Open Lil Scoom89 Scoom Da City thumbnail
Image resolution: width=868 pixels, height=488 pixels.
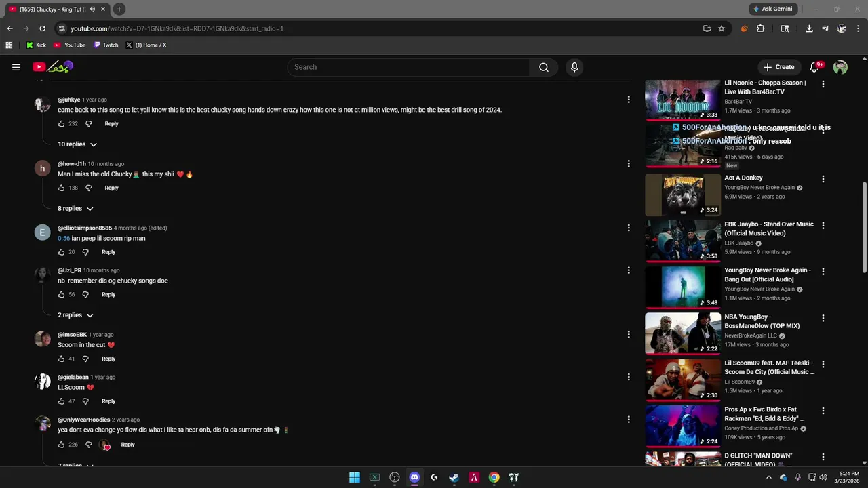pos(682,379)
